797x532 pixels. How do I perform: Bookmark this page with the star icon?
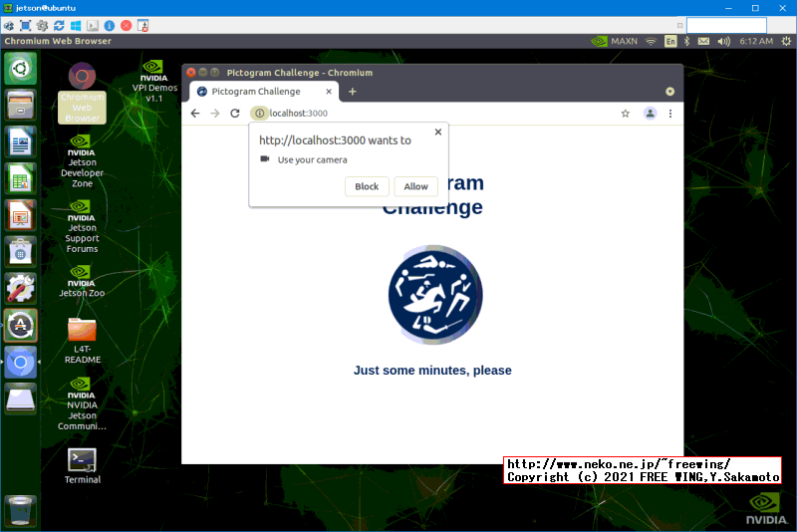625,114
